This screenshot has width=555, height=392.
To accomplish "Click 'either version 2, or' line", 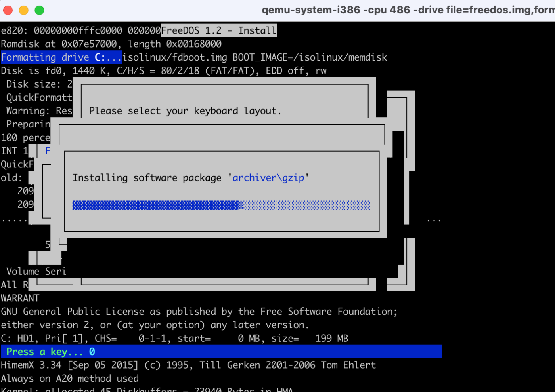I will pyautogui.click(x=155, y=325).
